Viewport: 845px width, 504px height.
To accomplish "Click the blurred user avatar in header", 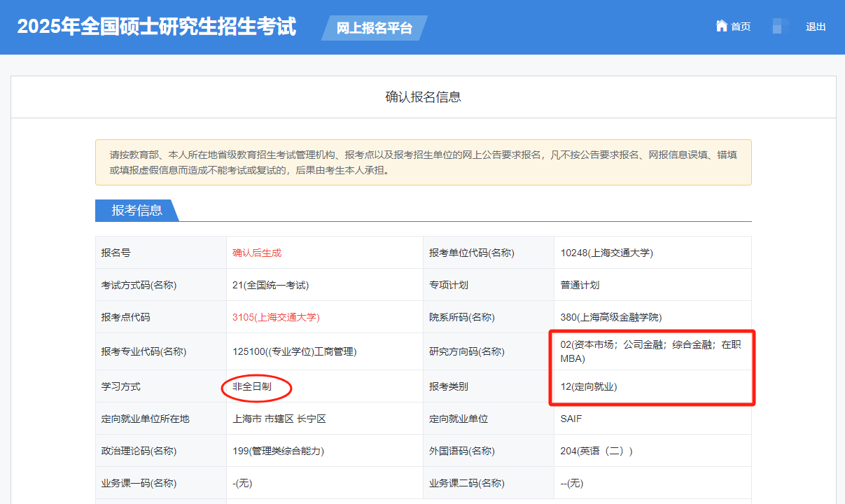I will coord(781,27).
